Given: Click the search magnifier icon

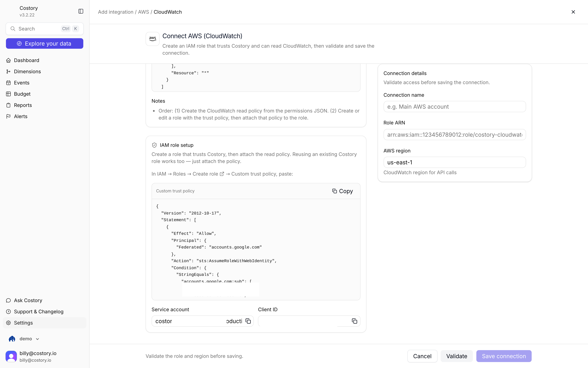Looking at the screenshot, I should (x=13, y=29).
